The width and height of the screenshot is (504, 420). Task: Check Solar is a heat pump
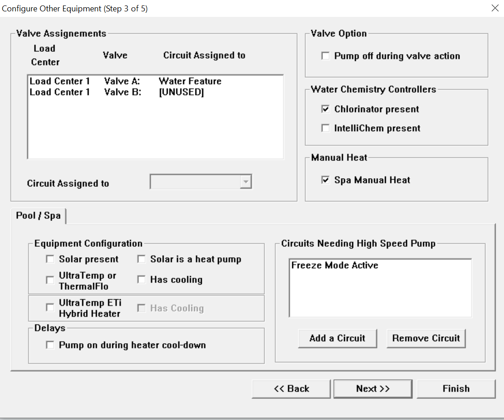pos(141,259)
